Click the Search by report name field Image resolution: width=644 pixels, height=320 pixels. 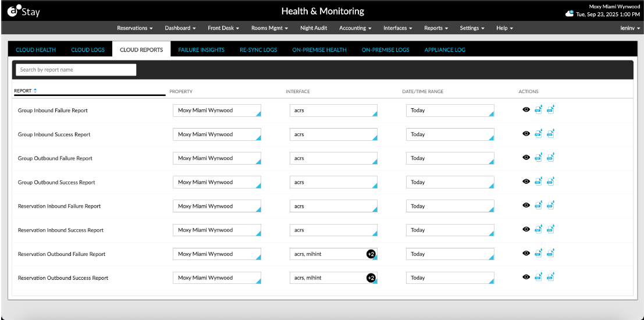tap(76, 70)
